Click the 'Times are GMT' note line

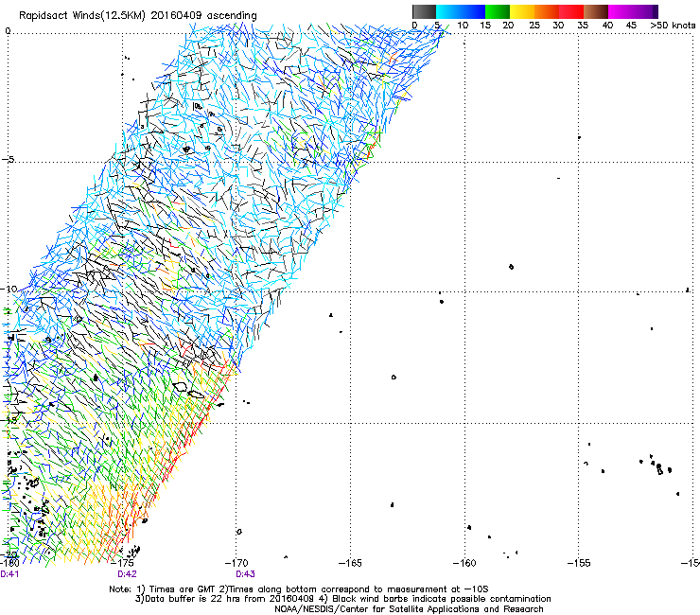point(299,589)
